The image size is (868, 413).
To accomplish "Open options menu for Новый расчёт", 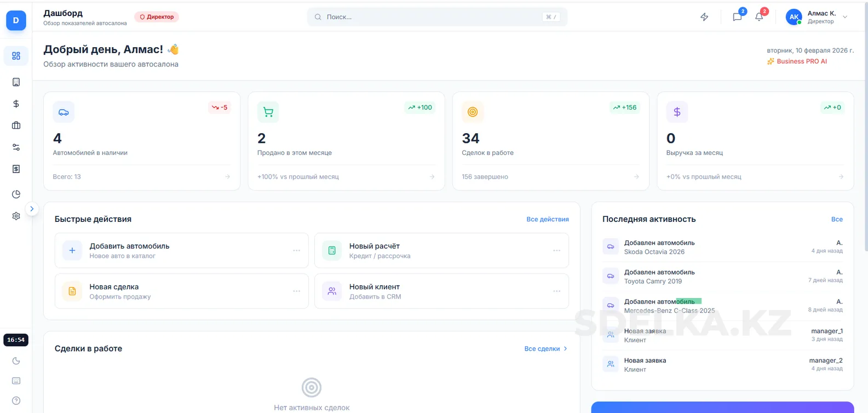I will 556,251.
